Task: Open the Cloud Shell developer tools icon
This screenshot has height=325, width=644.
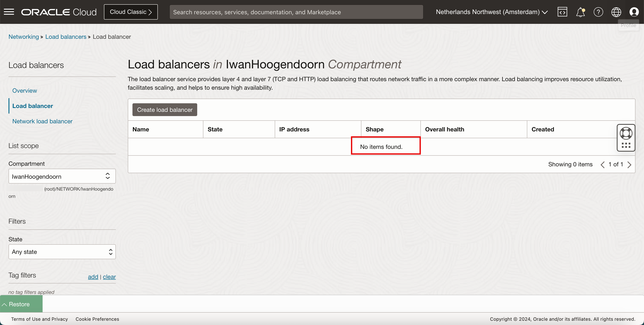Action: click(562, 12)
